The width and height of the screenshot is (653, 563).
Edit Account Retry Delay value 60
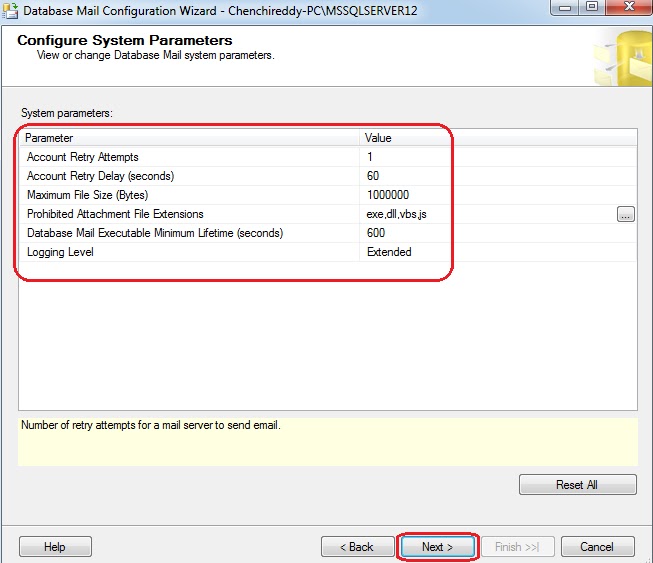[498, 176]
